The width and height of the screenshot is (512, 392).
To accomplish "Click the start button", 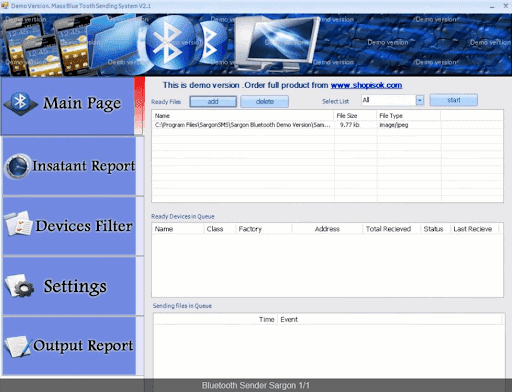I will [454, 100].
